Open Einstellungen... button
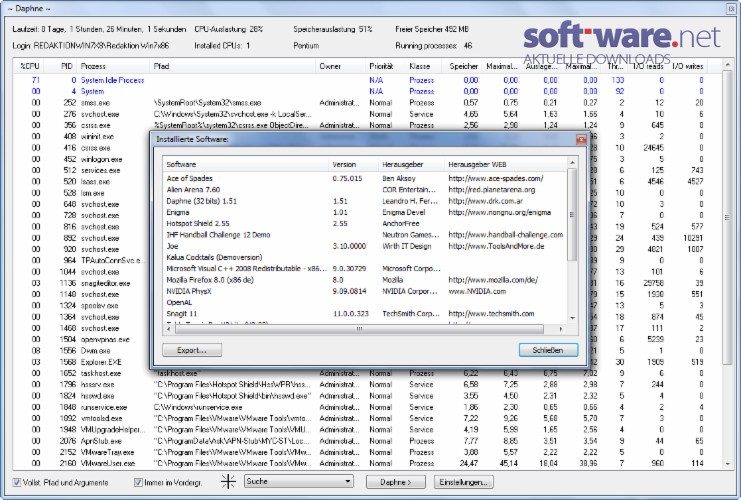Image resolution: width=741 pixels, height=500 pixels. pyautogui.click(x=464, y=482)
